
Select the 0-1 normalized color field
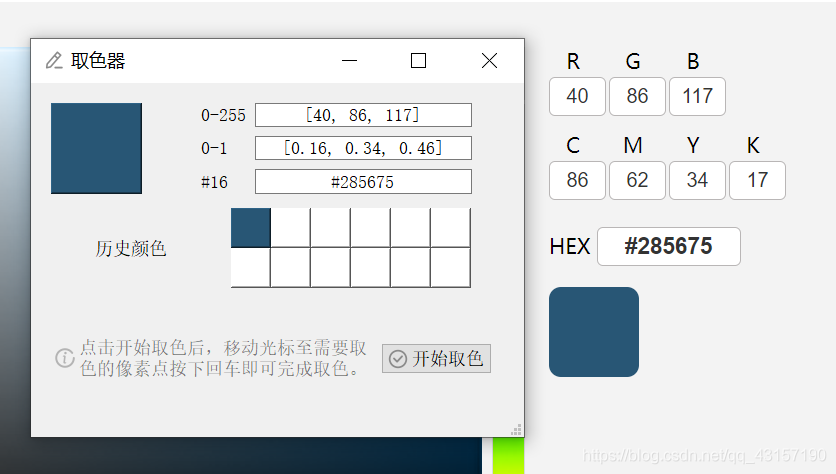pos(363,148)
